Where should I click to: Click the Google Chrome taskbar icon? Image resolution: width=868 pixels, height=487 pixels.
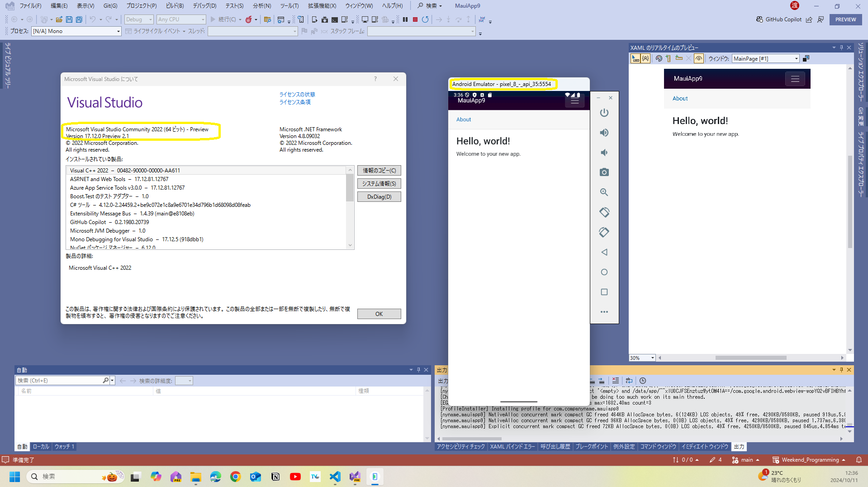(235, 477)
